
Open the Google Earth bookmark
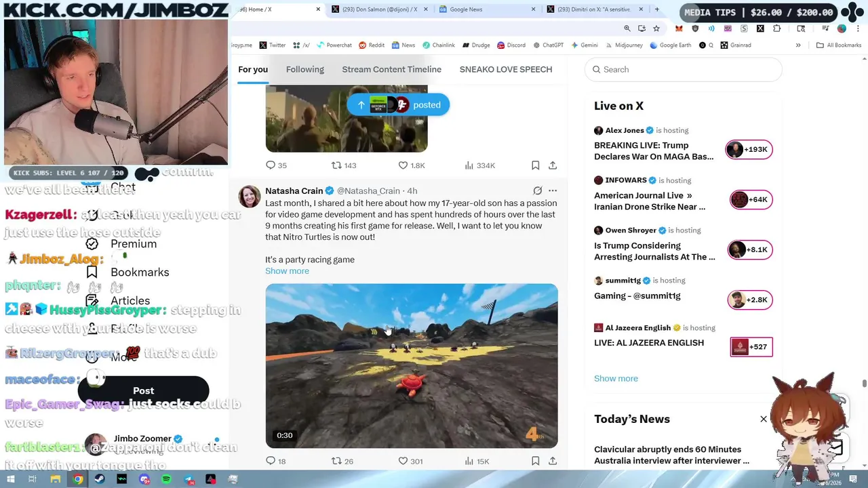pyautogui.click(x=671, y=45)
